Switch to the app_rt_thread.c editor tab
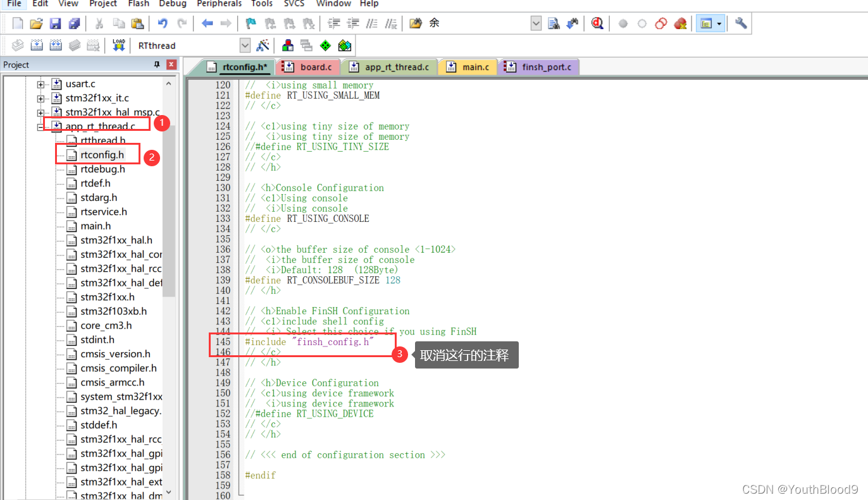 coord(390,67)
